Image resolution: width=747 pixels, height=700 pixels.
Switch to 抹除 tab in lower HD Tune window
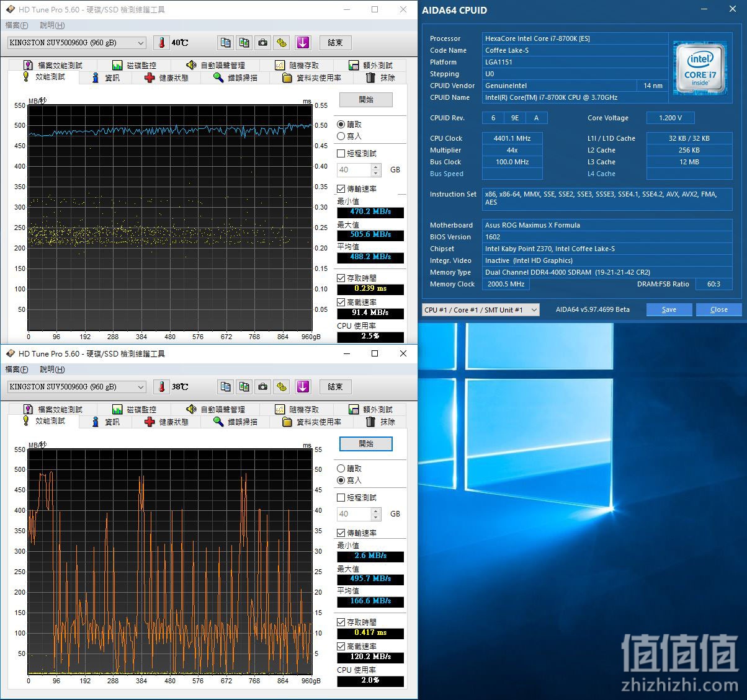tap(380, 422)
